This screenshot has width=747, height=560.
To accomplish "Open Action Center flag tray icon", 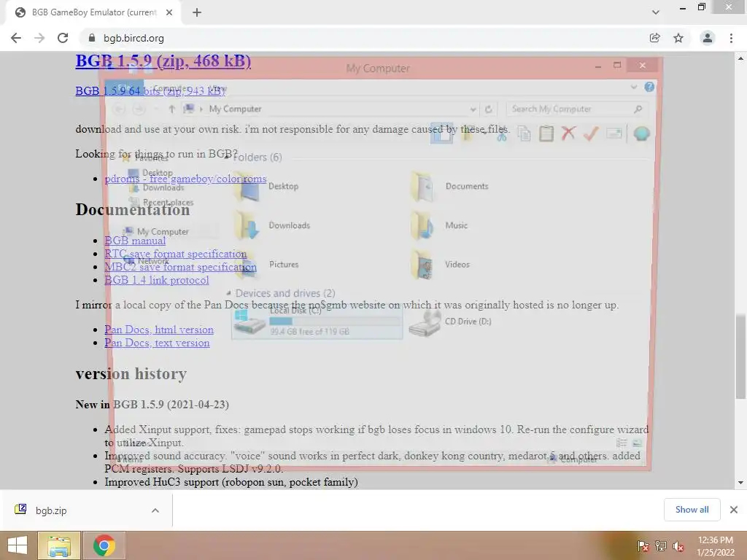I will (643, 545).
